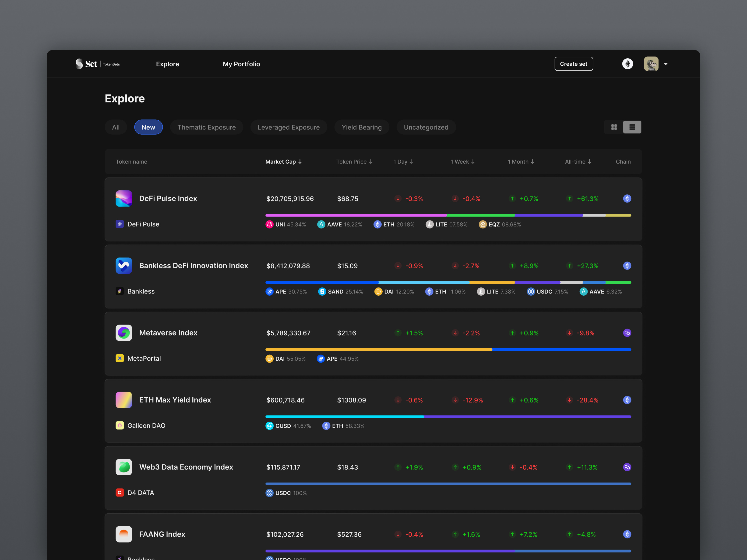Click the Bankless Index USDC token icon
Image resolution: width=747 pixels, height=560 pixels.
pyautogui.click(x=531, y=292)
